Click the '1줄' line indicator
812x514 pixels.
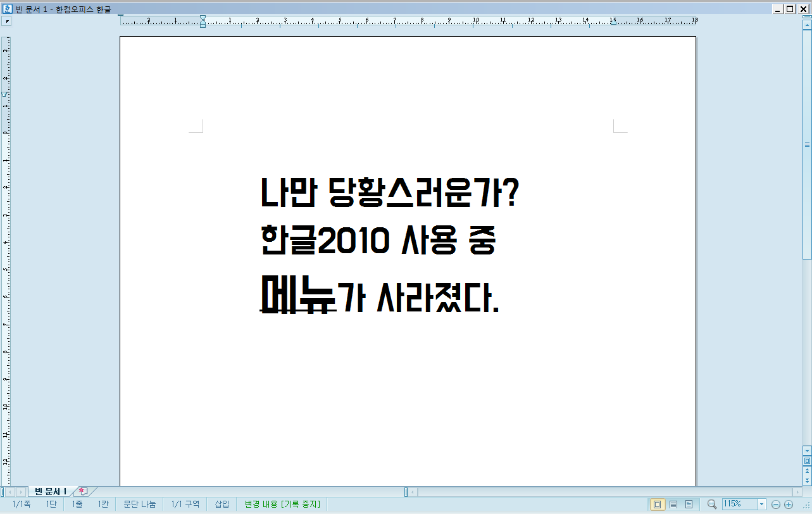[77, 504]
